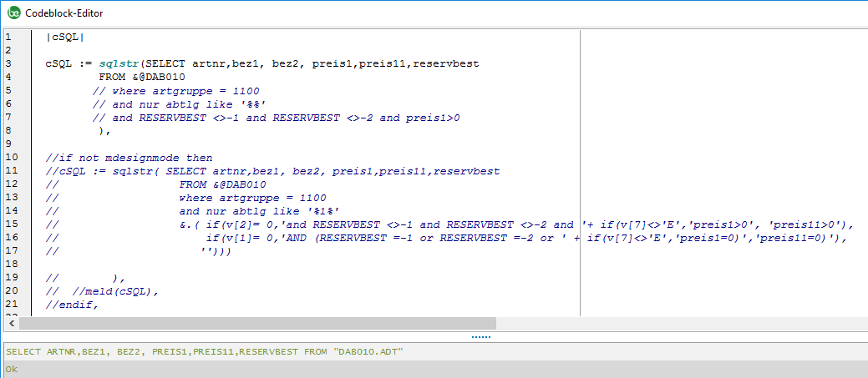
Task: Click the empty scrollbar track right of thumb
Action: click(x=668, y=323)
